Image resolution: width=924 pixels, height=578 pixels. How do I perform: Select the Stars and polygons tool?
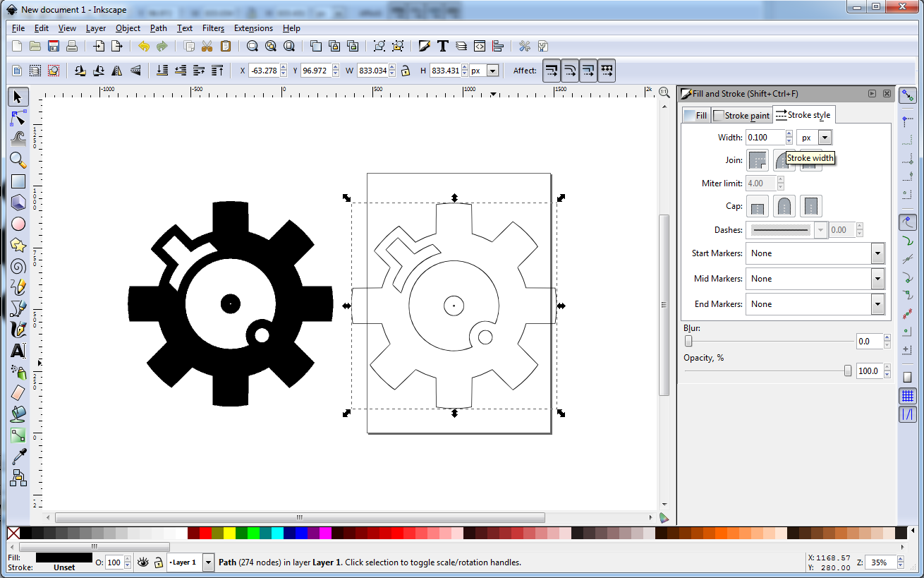[x=18, y=245]
